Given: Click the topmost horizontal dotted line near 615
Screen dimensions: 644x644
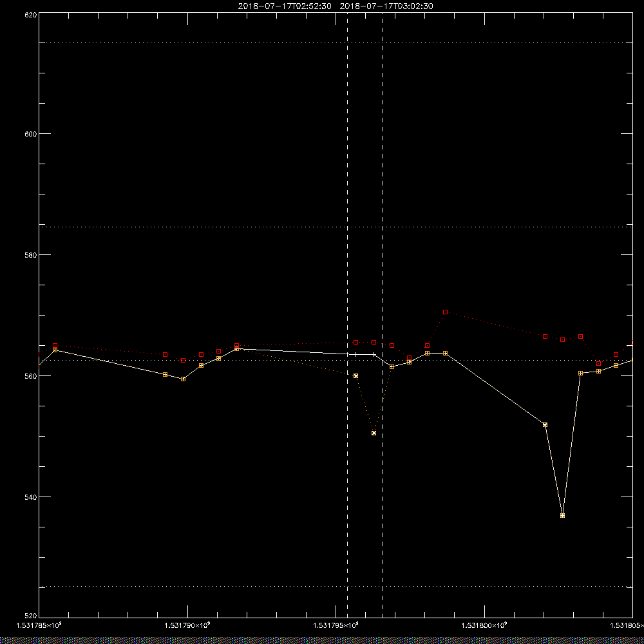Looking at the screenshot, I should coord(336,43).
